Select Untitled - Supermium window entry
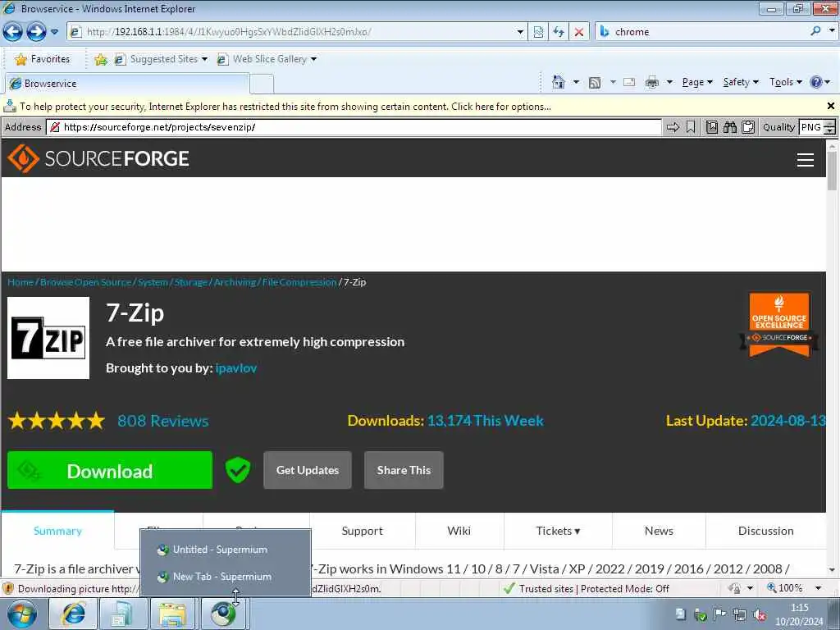Viewport: 840px width, 630px height. [226, 550]
